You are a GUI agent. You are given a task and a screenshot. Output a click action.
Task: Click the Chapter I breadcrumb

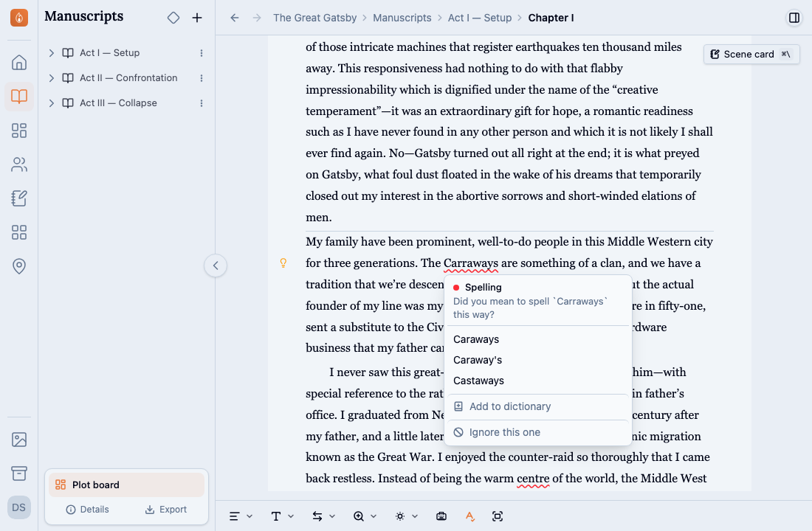551,18
